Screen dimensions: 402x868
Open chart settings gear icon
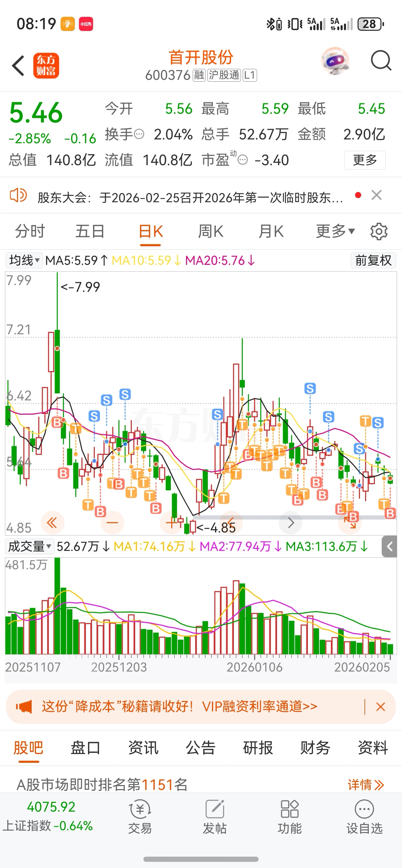pyautogui.click(x=379, y=232)
